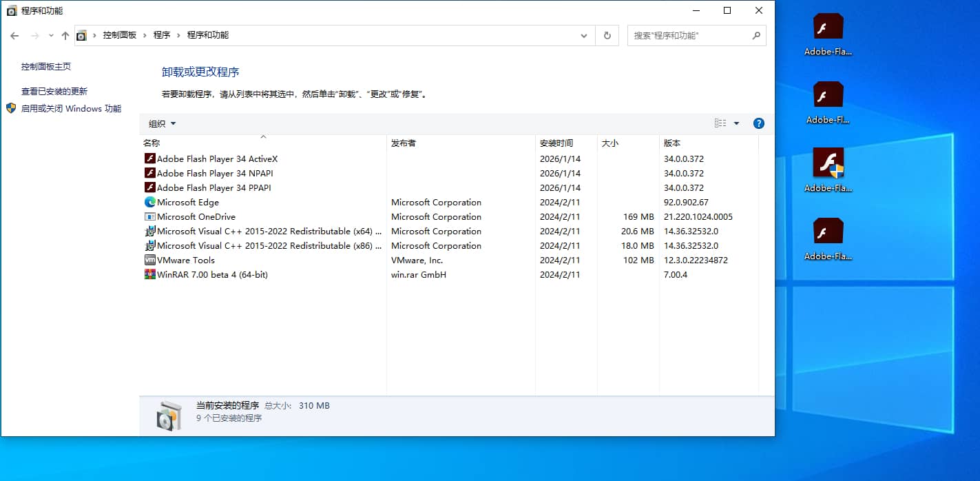This screenshot has height=481, width=980.
Task: Expand the address bar history dropdown
Action: (x=584, y=35)
